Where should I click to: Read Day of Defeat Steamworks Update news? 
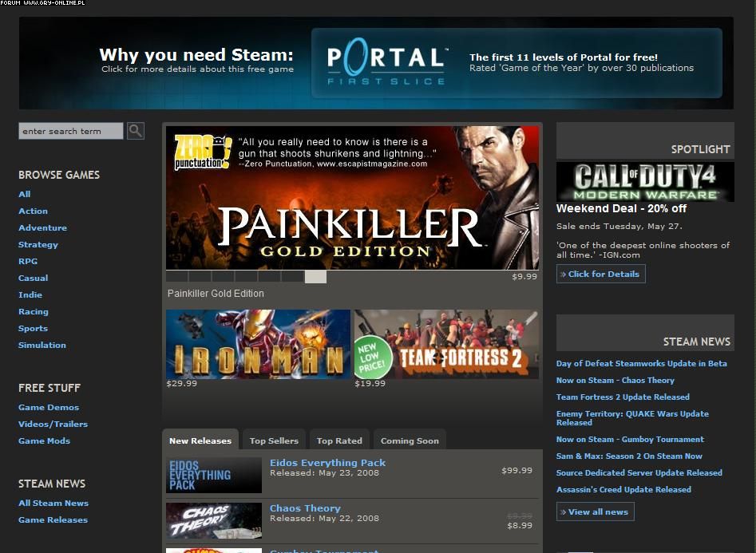642,364
